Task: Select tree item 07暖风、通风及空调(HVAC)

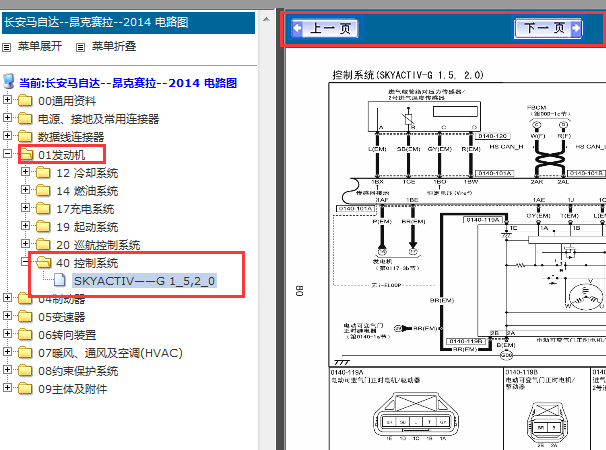Action: (110, 353)
